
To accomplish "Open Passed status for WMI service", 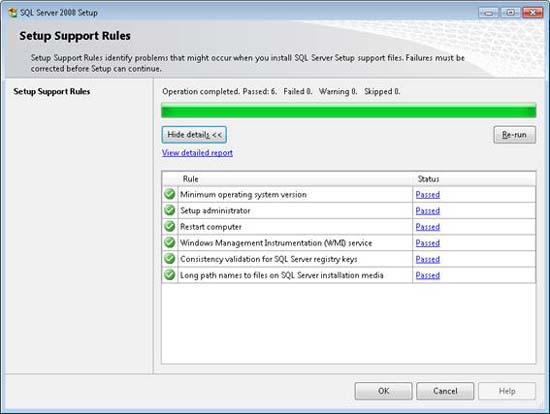I will pyautogui.click(x=428, y=243).
